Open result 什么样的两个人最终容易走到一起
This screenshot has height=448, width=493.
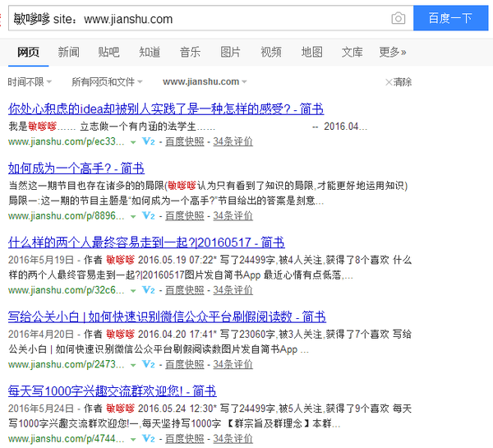pos(146,242)
